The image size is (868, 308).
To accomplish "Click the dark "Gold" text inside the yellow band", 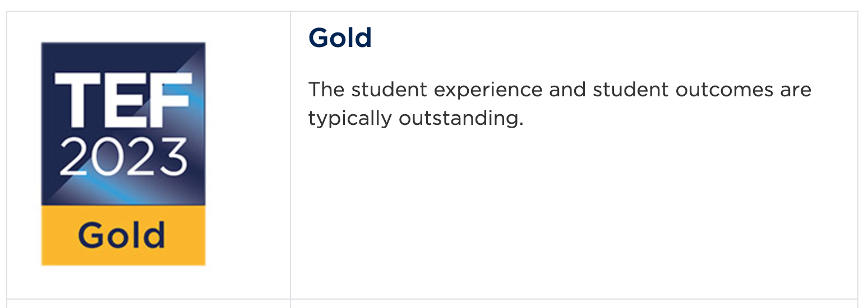I will point(122,235).
